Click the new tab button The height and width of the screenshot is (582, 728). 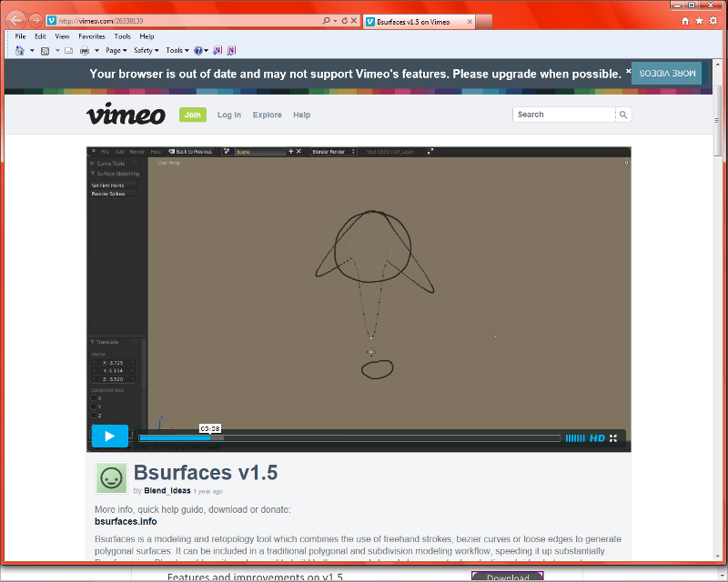(x=484, y=21)
